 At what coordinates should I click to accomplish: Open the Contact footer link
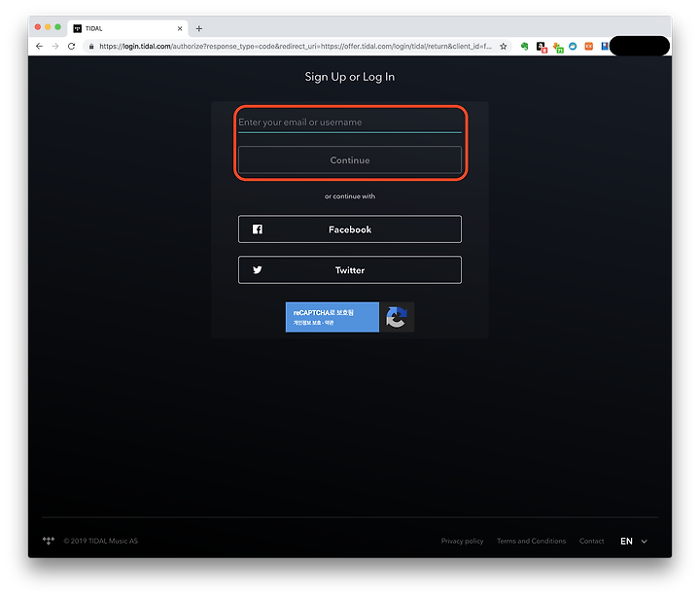click(591, 541)
